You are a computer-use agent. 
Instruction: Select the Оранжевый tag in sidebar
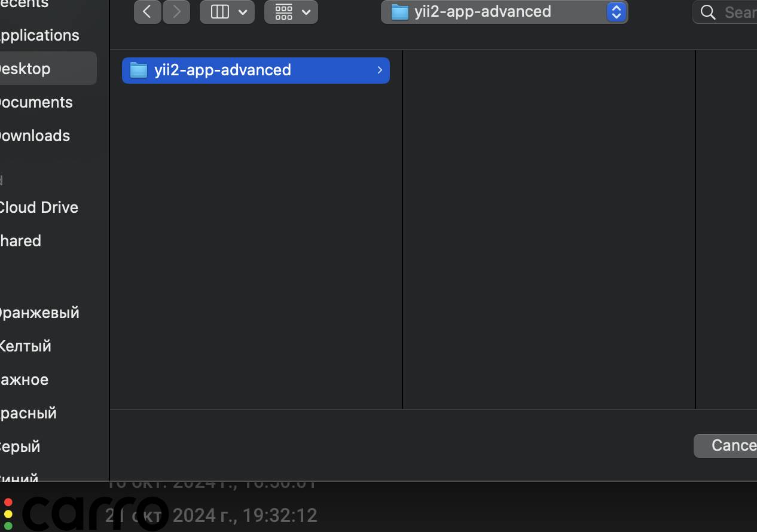pyautogui.click(x=39, y=313)
